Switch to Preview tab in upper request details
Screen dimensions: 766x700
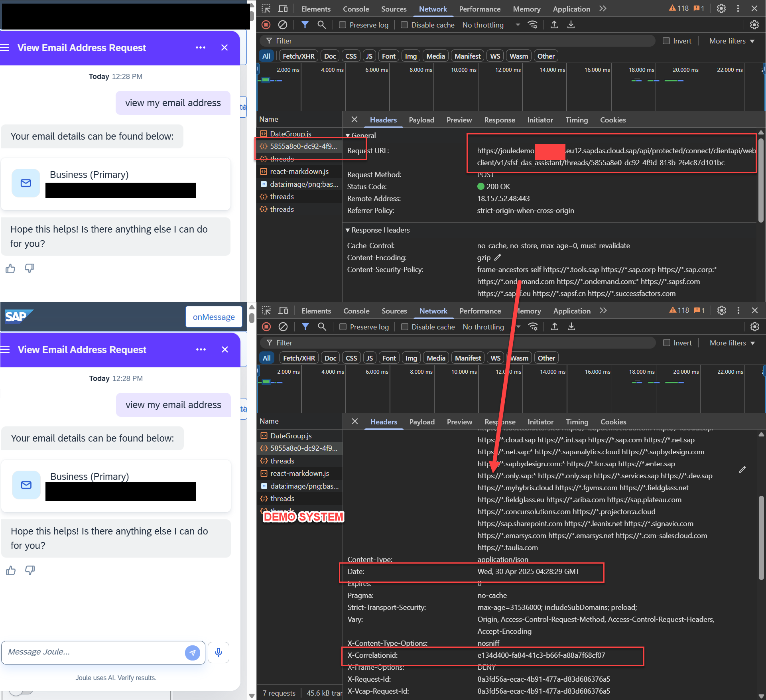click(x=459, y=120)
